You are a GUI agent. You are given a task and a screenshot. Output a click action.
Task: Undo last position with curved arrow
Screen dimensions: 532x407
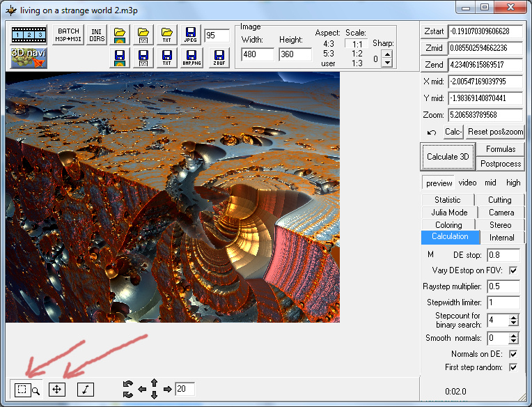click(432, 132)
